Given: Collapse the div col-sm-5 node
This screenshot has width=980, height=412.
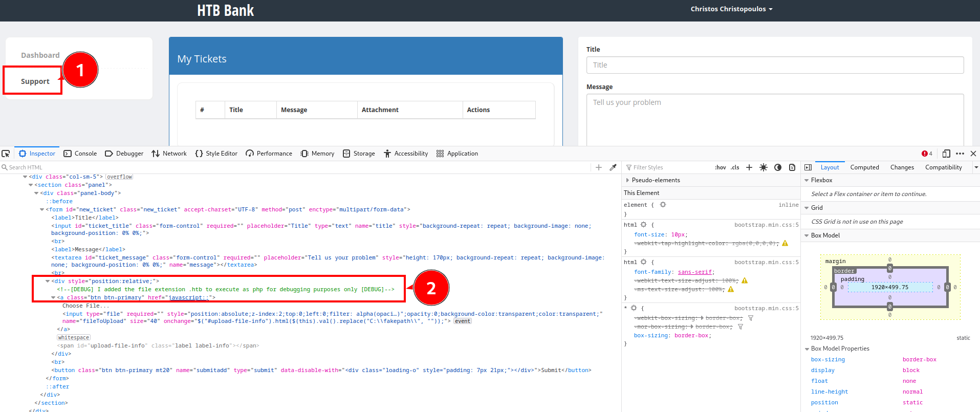Looking at the screenshot, I should pos(25,177).
